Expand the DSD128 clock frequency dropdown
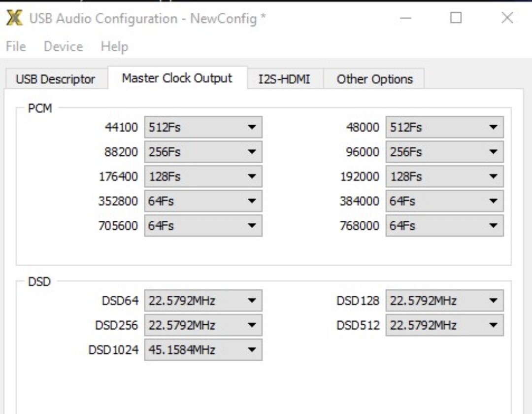Viewport: 532px width, 414px height. click(444, 301)
